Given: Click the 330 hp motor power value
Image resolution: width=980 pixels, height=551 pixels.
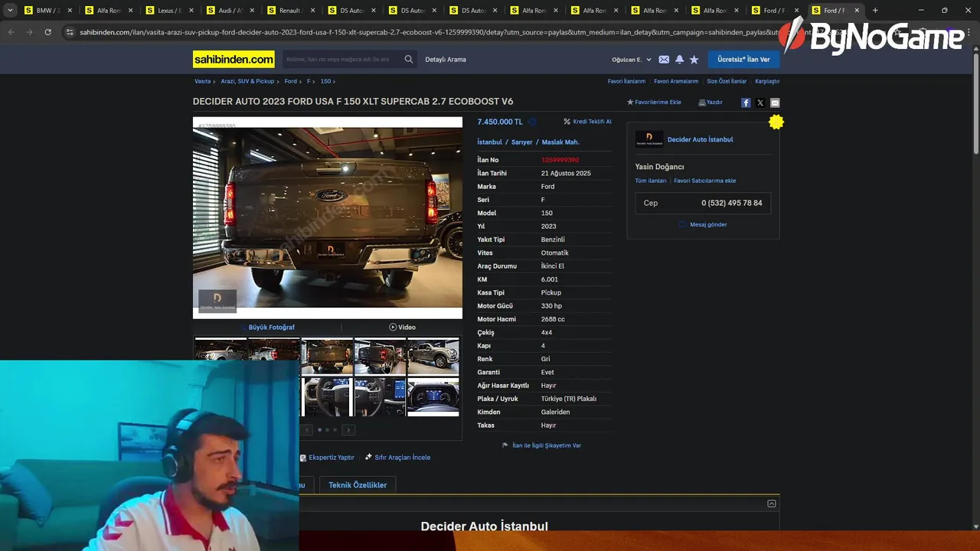Looking at the screenshot, I should [551, 306].
